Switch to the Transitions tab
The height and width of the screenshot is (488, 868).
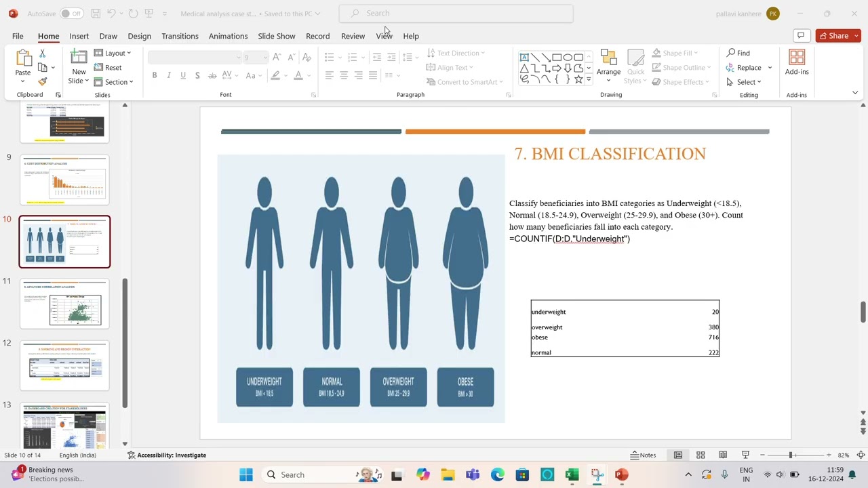click(180, 36)
